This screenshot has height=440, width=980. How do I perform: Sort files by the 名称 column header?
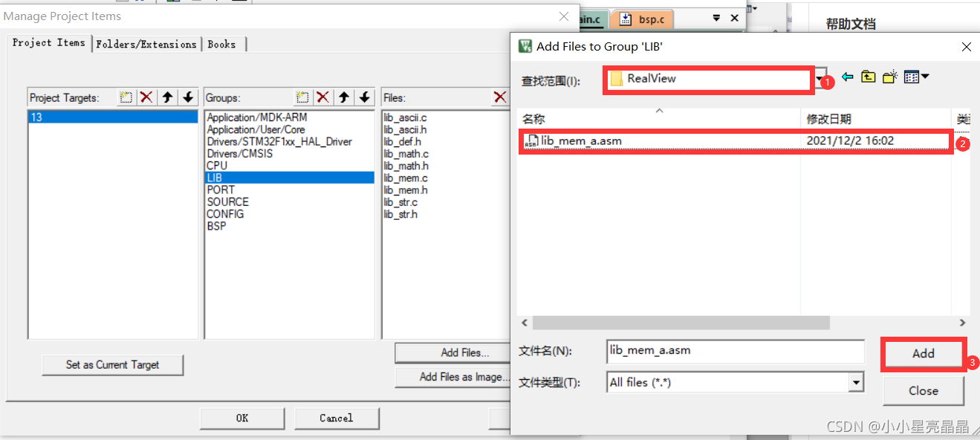click(x=660, y=119)
